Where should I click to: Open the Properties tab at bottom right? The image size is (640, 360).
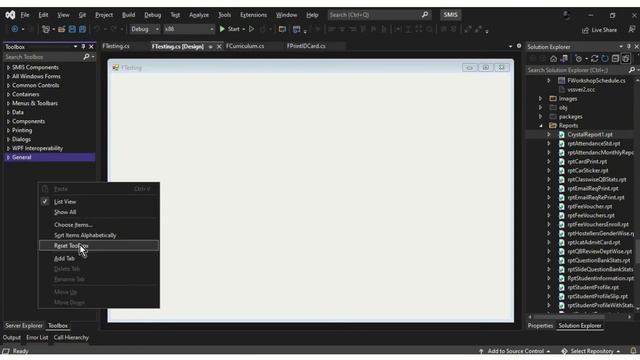540,326
